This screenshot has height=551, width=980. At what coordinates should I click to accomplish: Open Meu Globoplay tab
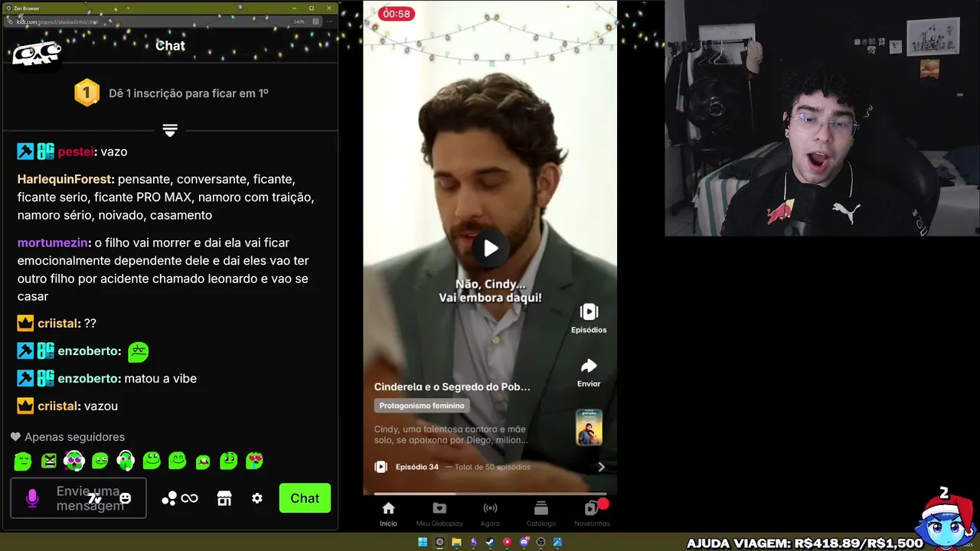pos(439,514)
